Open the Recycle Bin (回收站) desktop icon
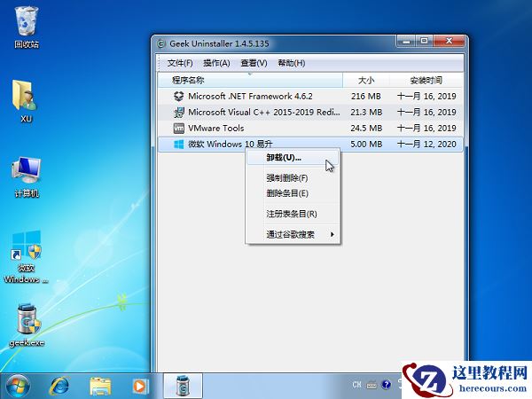This screenshot has height=399, width=532. click(27, 27)
